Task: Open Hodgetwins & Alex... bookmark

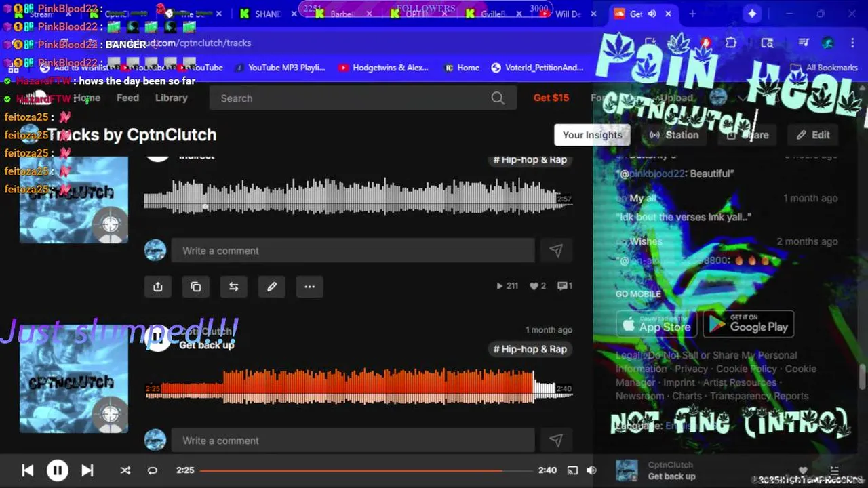Action: point(383,68)
